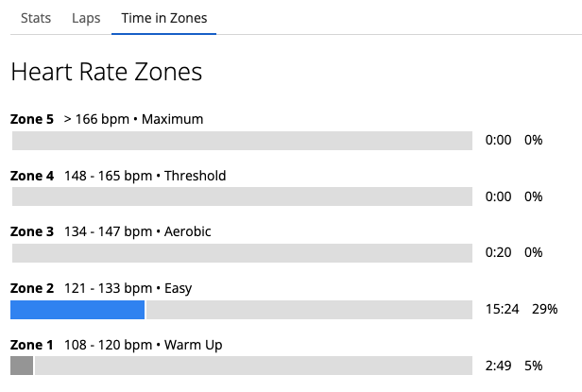Click the 2:49 time value for Zone 1
This screenshot has width=582, height=392.
pos(499,366)
